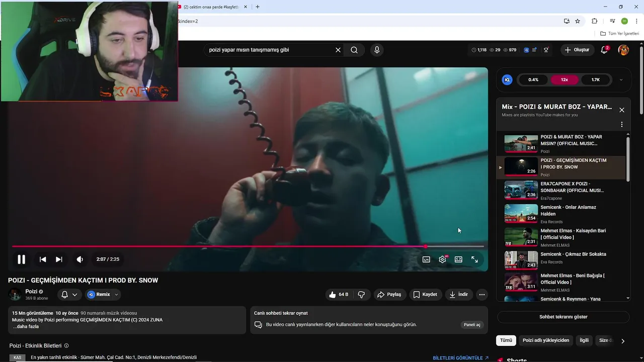The height and width of the screenshot is (362, 644).
Task: Go to the previous video in the mix
Action: click(x=43, y=259)
